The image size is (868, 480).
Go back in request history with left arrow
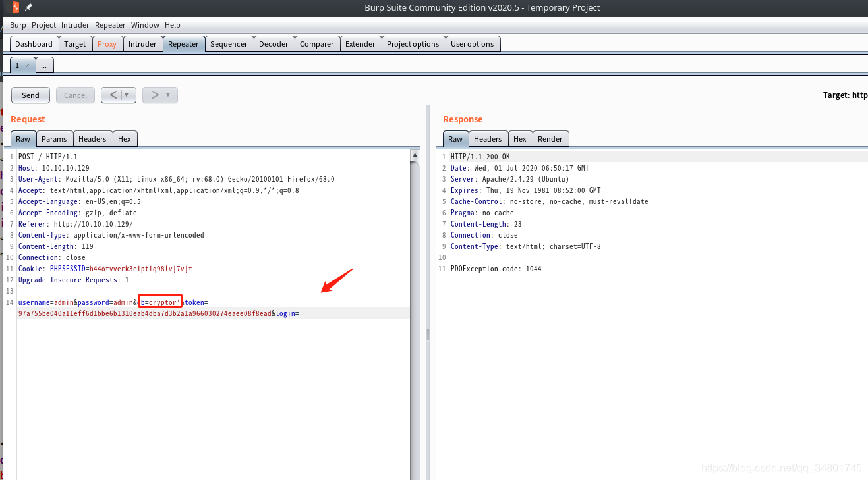coord(113,95)
